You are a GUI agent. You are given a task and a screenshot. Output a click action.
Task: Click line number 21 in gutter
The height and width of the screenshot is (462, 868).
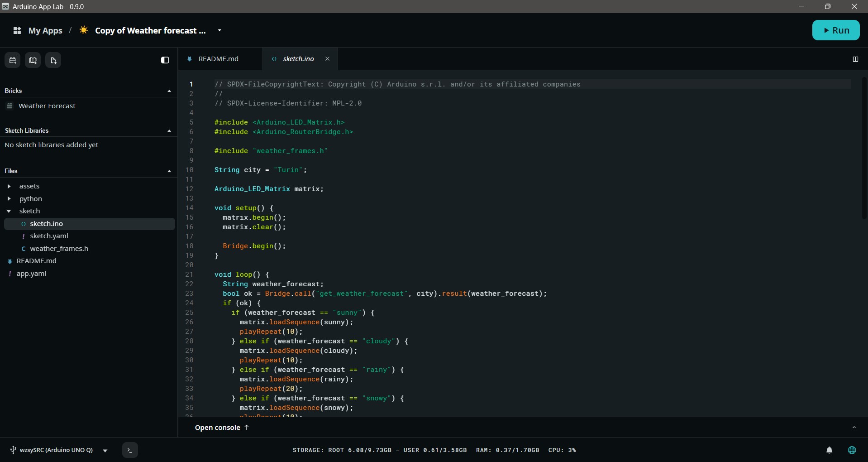tap(189, 274)
